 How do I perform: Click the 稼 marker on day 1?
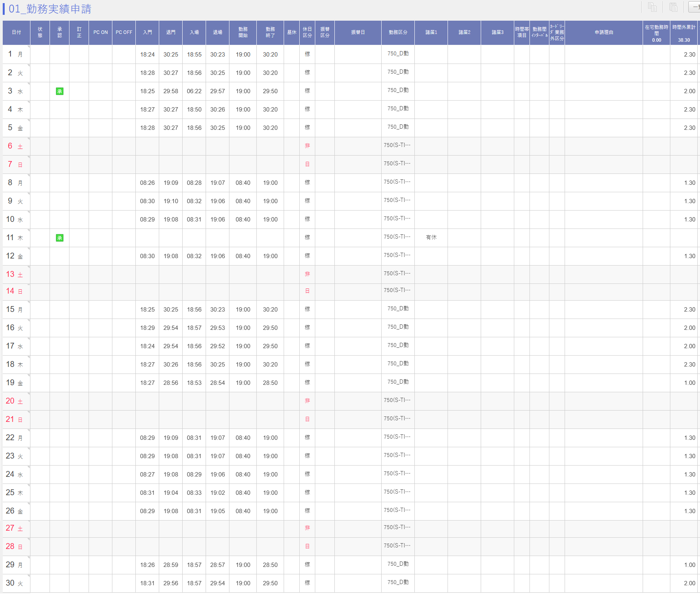pyautogui.click(x=307, y=54)
